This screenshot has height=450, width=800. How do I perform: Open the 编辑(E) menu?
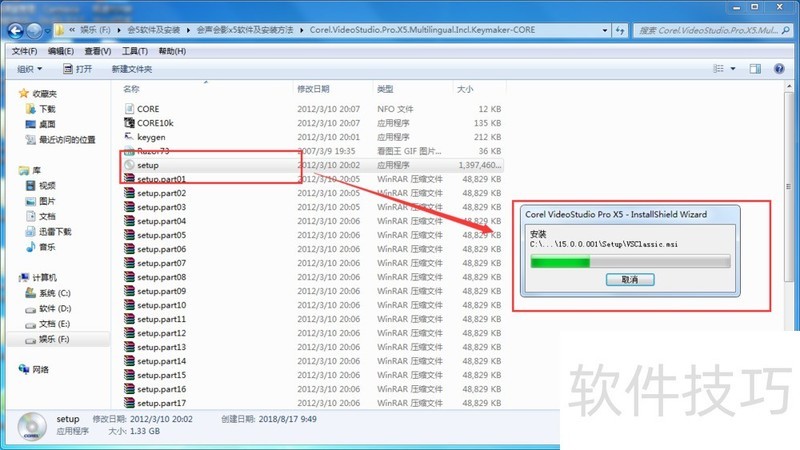click(61, 51)
